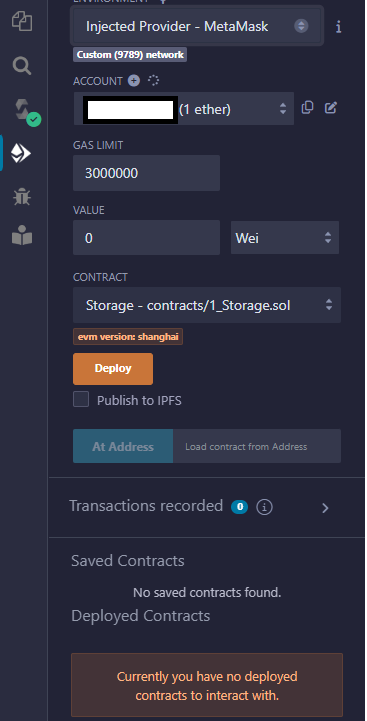Click the Saved Contracts heading

pyautogui.click(x=128, y=561)
